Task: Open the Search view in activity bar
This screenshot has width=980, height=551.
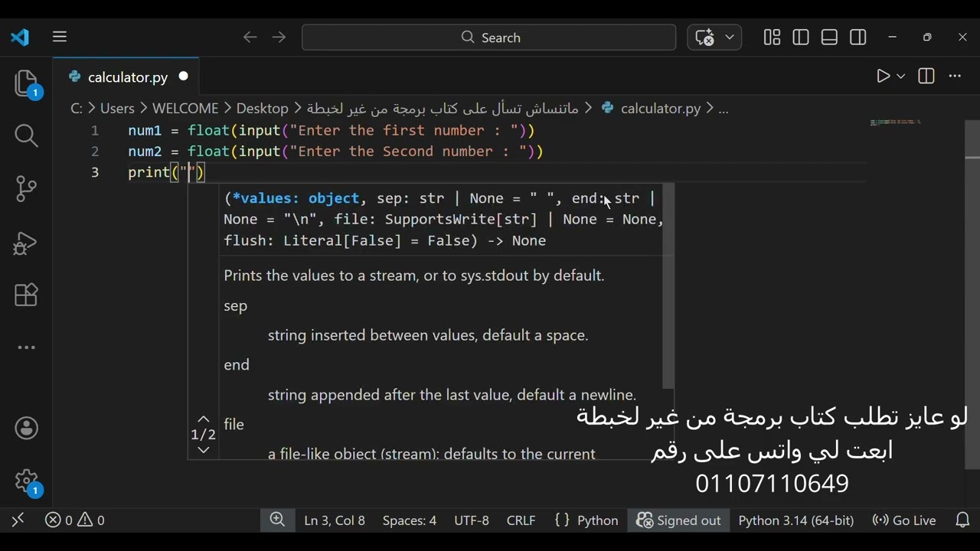Action: tap(26, 135)
